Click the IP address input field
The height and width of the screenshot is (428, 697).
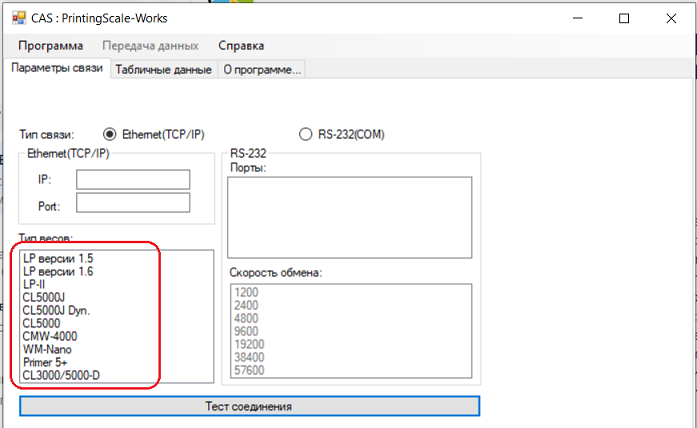click(133, 179)
